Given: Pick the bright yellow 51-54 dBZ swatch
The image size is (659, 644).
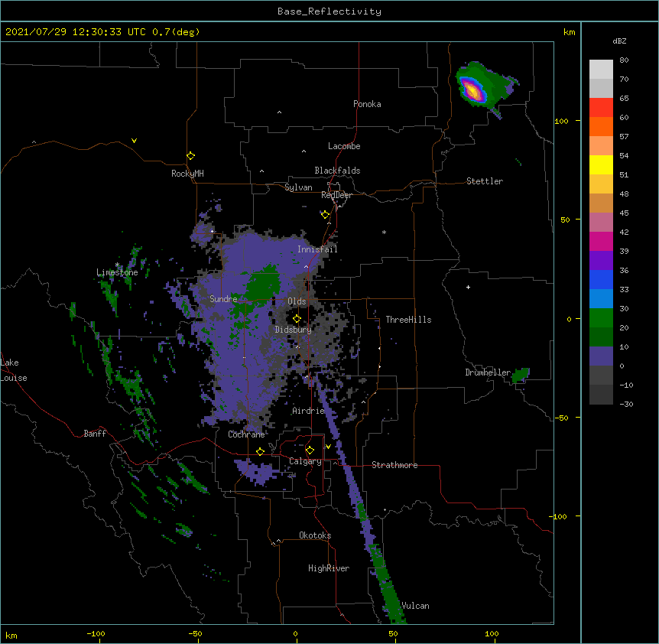Looking at the screenshot, I should click(601, 164).
